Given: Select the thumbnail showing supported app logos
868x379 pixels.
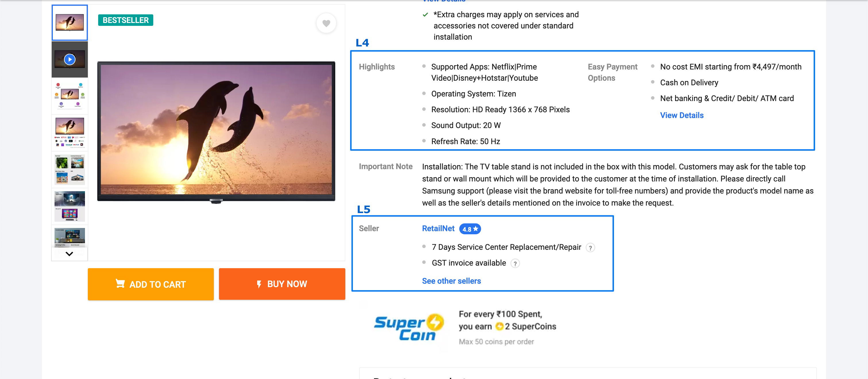Looking at the screenshot, I should (70, 132).
